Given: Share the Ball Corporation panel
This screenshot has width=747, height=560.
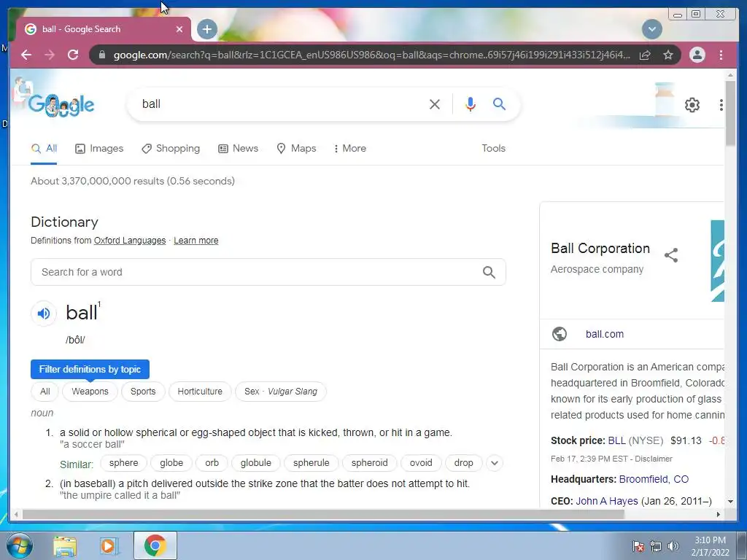Looking at the screenshot, I should click(671, 255).
